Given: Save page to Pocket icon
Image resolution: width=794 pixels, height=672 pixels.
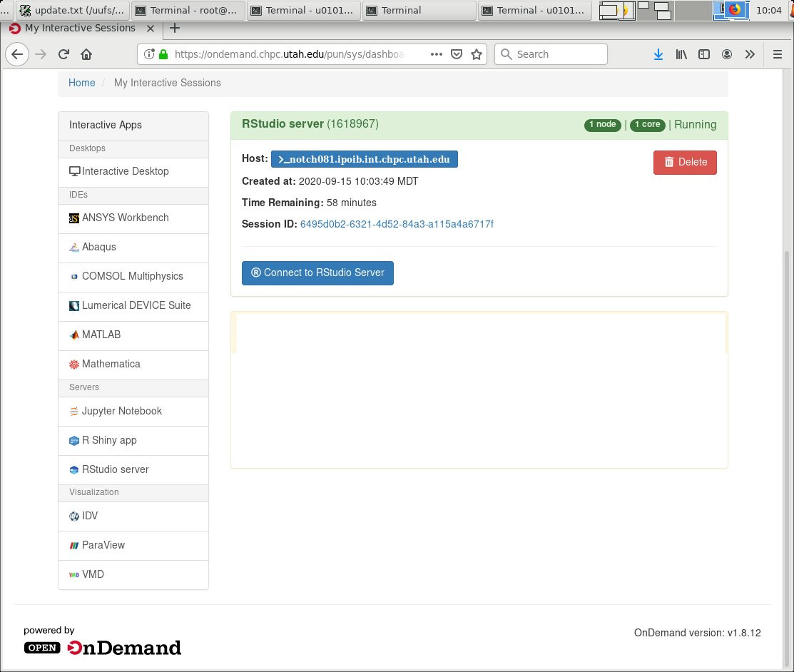Looking at the screenshot, I should point(457,54).
